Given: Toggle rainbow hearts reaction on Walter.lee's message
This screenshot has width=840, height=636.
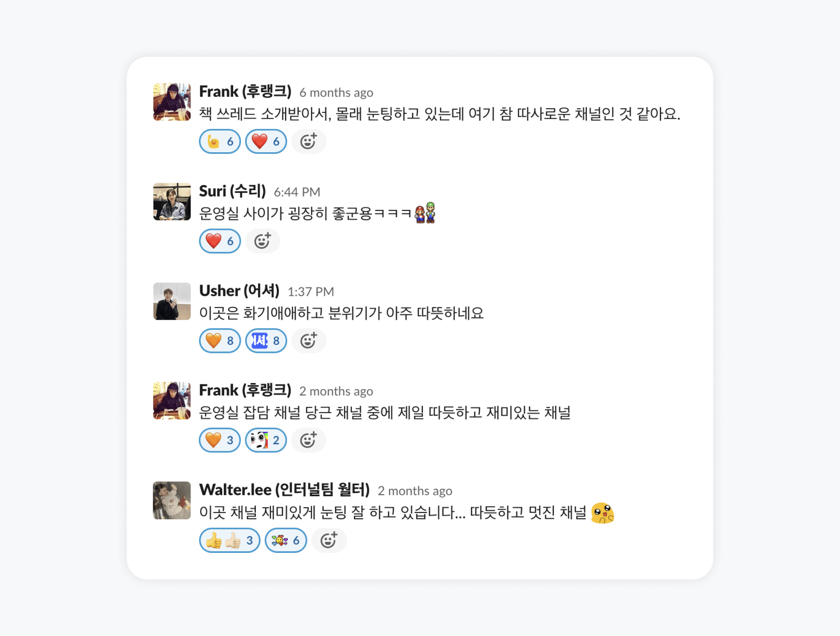Looking at the screenshot, I should point(286,540).
